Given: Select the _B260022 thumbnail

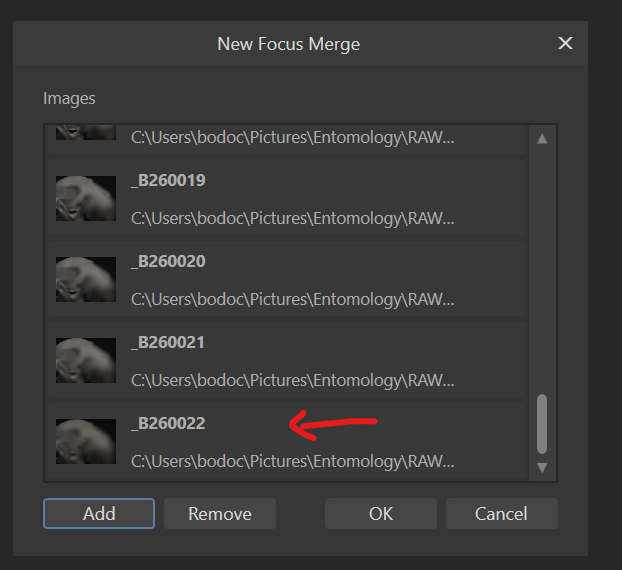Looking at the screenshot, I should click(86, 441).
